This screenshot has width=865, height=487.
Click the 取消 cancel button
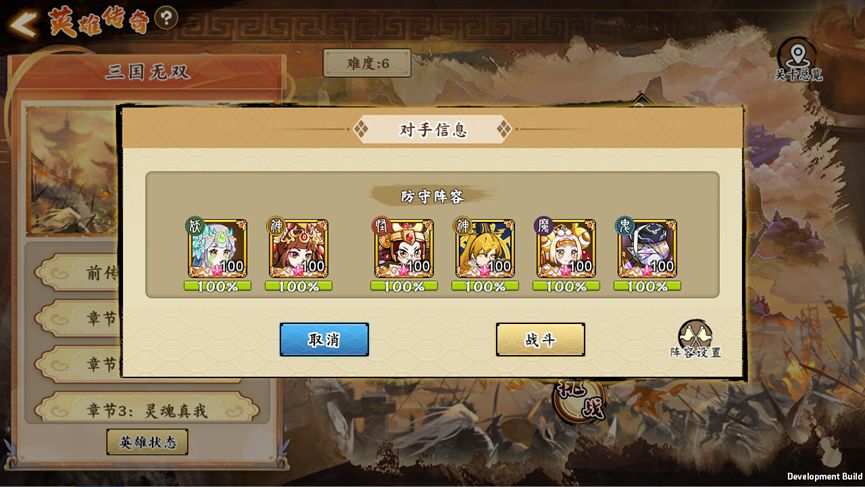point(324,340)
